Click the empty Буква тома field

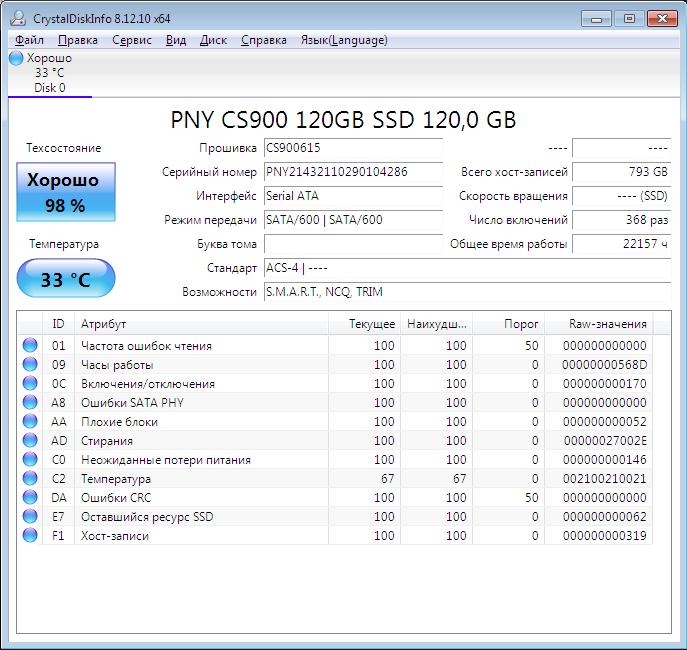[x=353, y=244]
